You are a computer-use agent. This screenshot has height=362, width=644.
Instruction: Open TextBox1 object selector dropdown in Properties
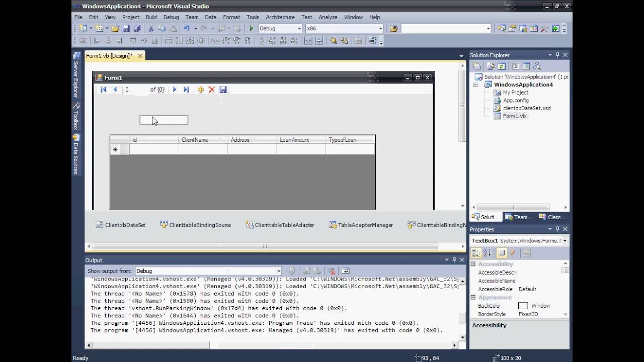point(565,241)
